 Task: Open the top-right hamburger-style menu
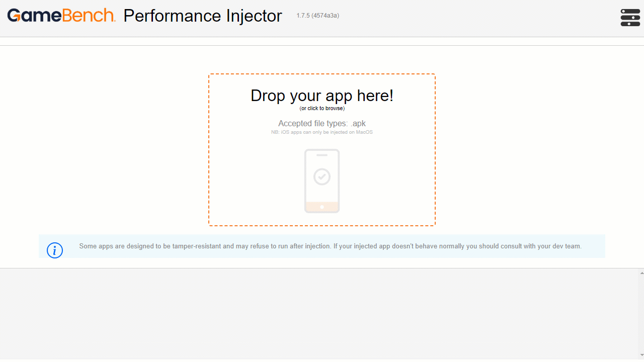coord(630,17)
